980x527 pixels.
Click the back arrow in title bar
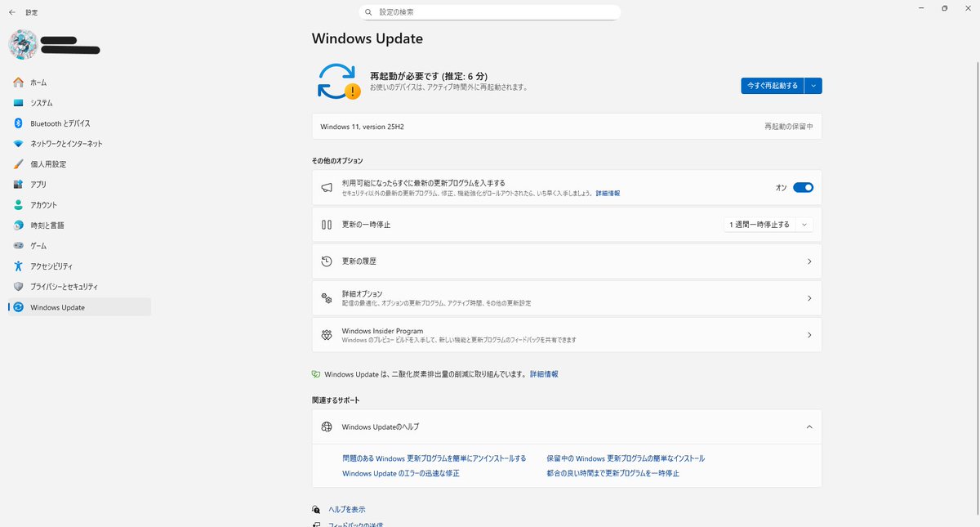click(x=11, y=12)
